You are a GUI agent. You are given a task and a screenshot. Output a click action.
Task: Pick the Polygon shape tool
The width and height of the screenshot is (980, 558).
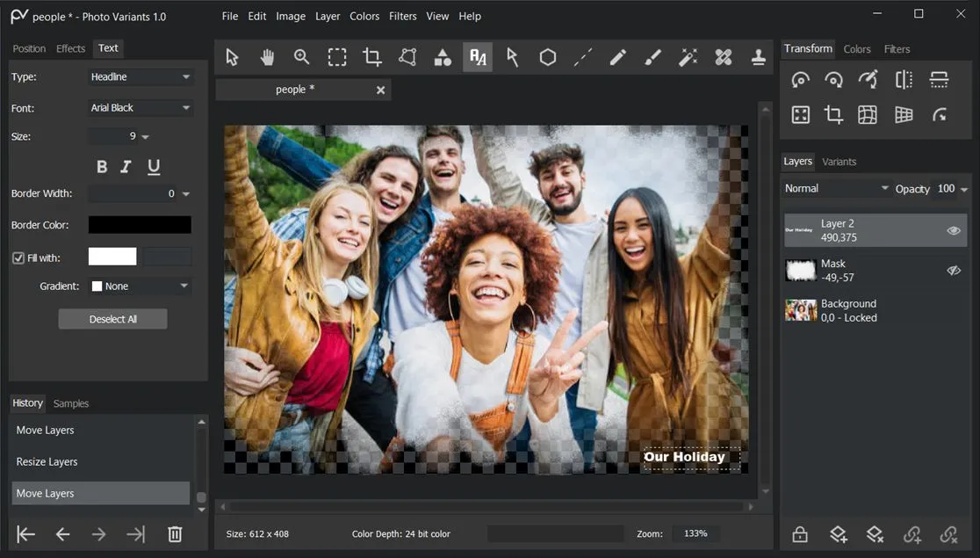pyautogui.click(x=547, y=55)
